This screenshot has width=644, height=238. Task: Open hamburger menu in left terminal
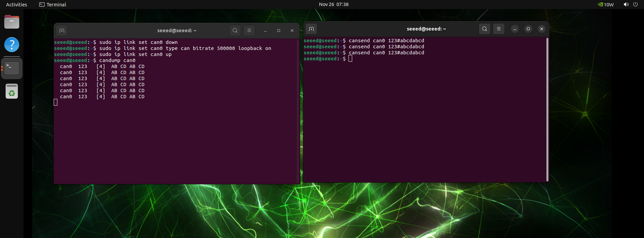point(249,31)
